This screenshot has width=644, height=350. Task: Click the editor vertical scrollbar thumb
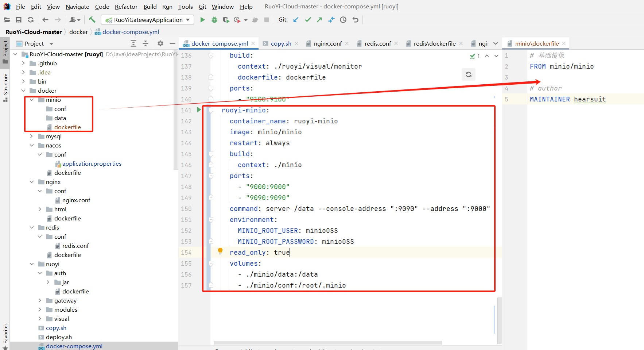tap(499, 320)
